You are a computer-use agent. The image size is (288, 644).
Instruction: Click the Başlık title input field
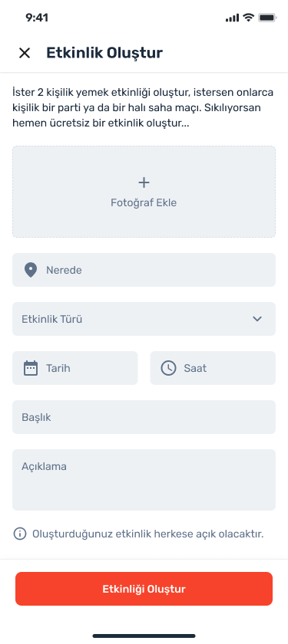tap(144, 417)
